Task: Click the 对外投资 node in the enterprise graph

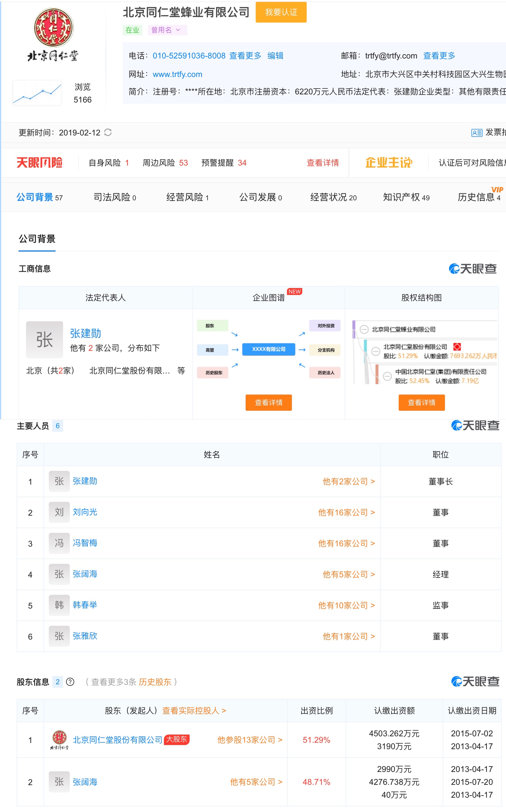Action: pos(325,325)
